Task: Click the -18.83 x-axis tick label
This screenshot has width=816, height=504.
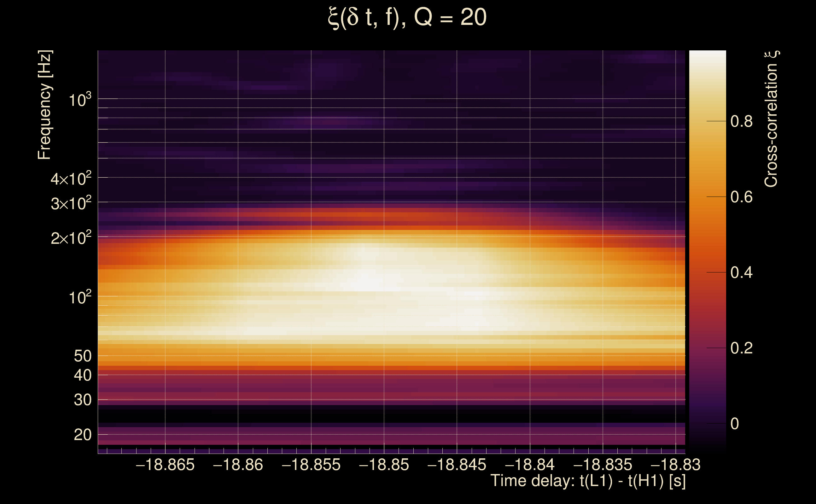Action: click(676, 465)
